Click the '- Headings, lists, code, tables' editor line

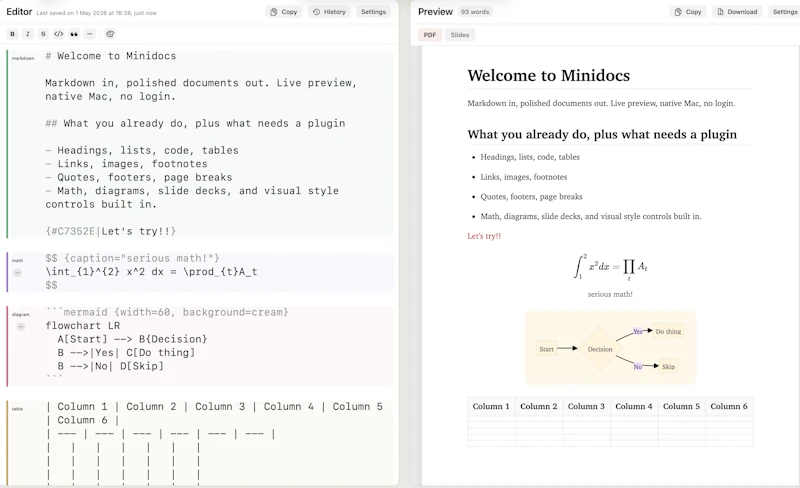pyautogui.click(x=142, y=151)
